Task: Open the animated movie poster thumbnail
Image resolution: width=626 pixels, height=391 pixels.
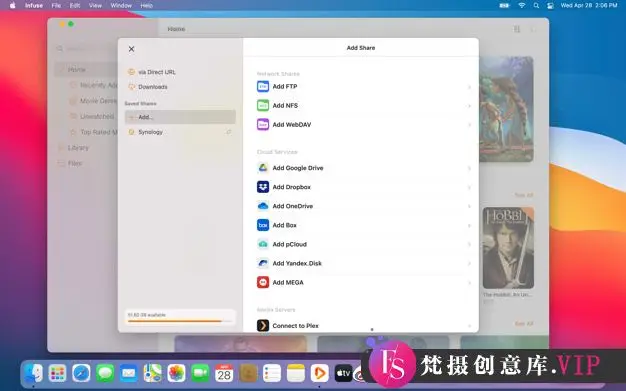Action: coord(506,109)
